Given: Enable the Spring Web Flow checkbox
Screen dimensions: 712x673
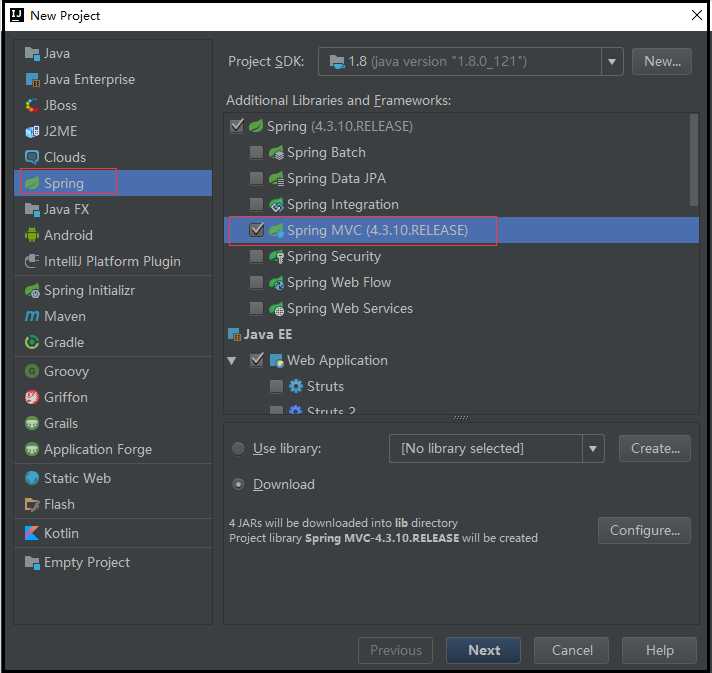Looking at the screenshot, I should [257, 282].
